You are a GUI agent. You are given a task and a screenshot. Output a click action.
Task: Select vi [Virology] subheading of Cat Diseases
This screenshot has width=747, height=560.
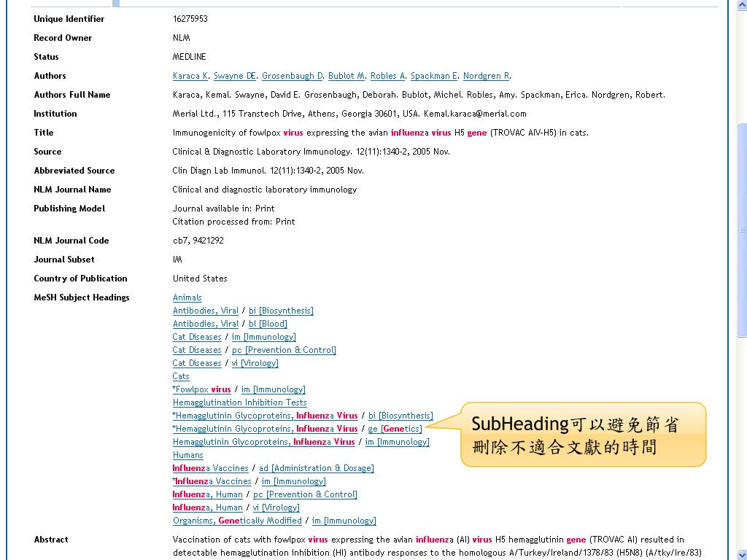point(255,363)
